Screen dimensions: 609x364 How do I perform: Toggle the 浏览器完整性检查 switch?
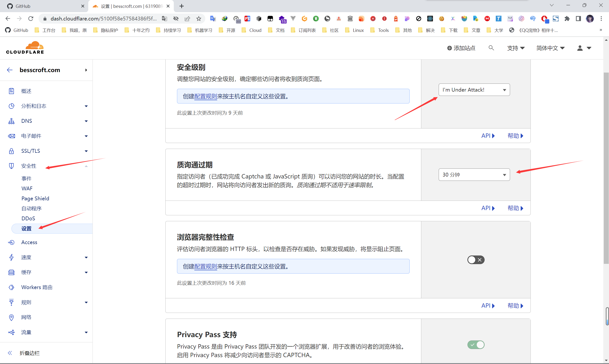pos(476,260)
